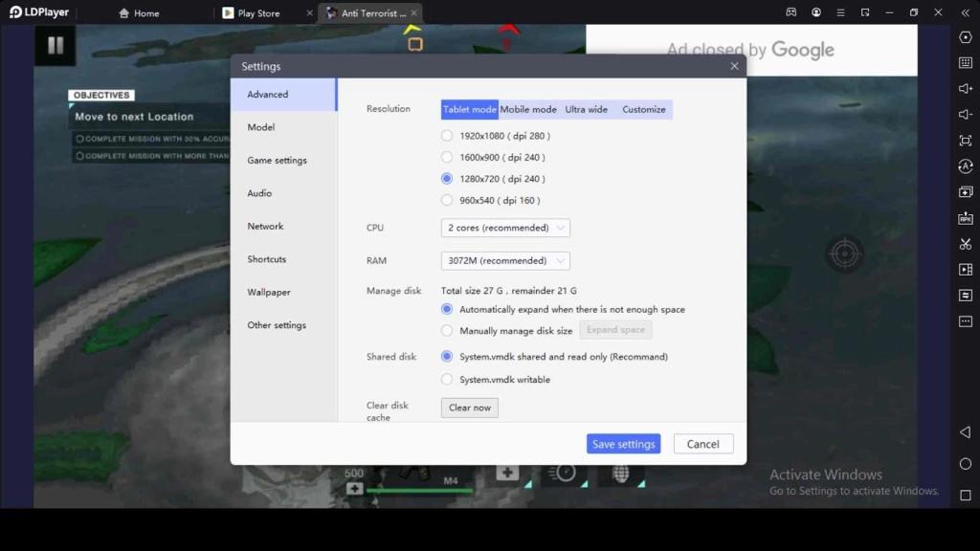The width and height of the screenshot is (980, 551).
Task: Select the 1920x1080 resolution option
Action: (x=447, y=136)
